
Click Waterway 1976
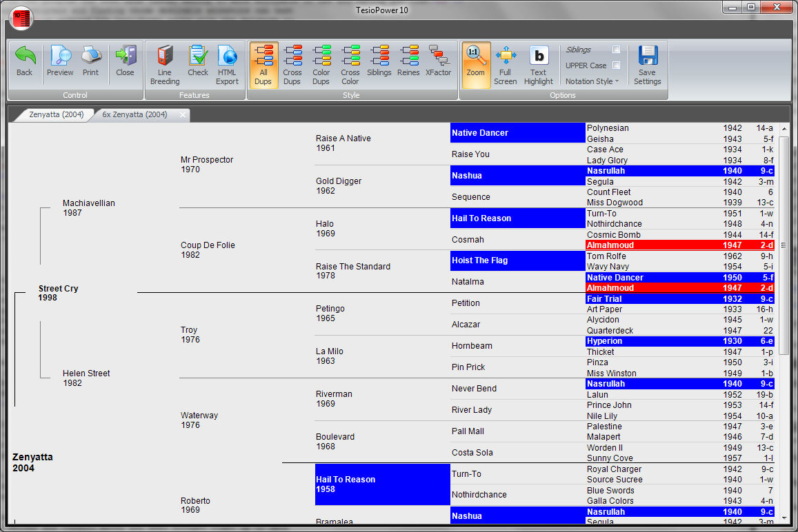[x=199, y=420]
